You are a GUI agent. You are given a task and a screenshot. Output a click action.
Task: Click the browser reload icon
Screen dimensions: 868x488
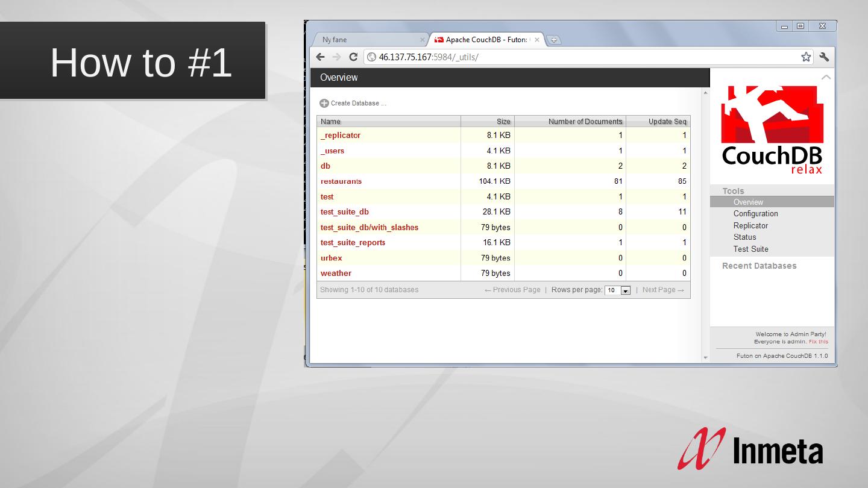coord(353,57)
